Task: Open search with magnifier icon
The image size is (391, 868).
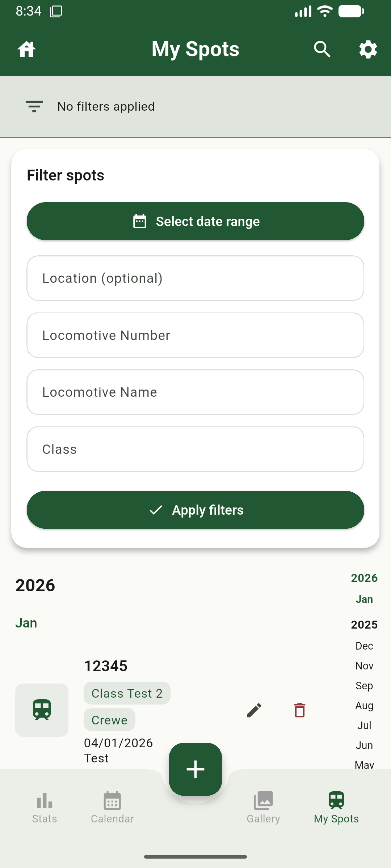Action: click(x=322, y=49)
